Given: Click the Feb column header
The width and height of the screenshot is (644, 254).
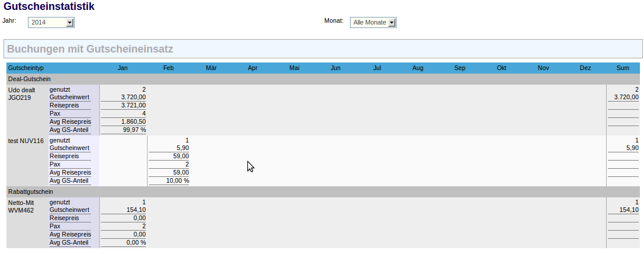Looking at the screenshot, I should (169, 68).
